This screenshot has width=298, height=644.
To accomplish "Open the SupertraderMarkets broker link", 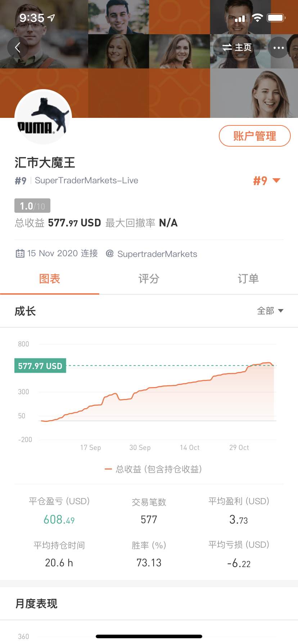I will (x=157, y=254).
